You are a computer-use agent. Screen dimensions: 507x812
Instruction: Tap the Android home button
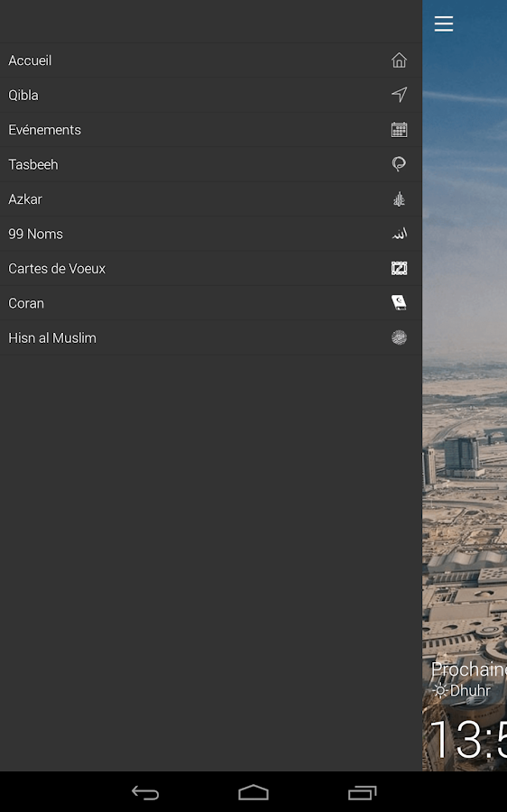coord(253,792)
